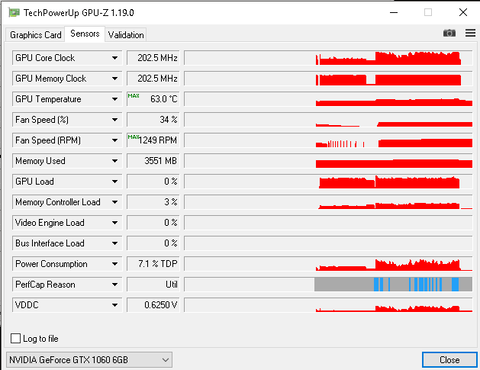Enable the Log to file checkbox
The image size is (480, 370).
click(16, 338)
